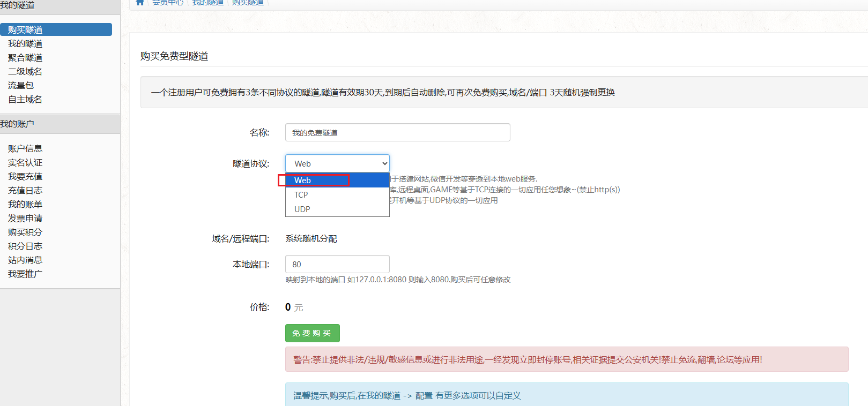Click 我的隧道 breadcrumb link
The height and width of the screenshot is (406, 868).
click(x=208, y=2)
